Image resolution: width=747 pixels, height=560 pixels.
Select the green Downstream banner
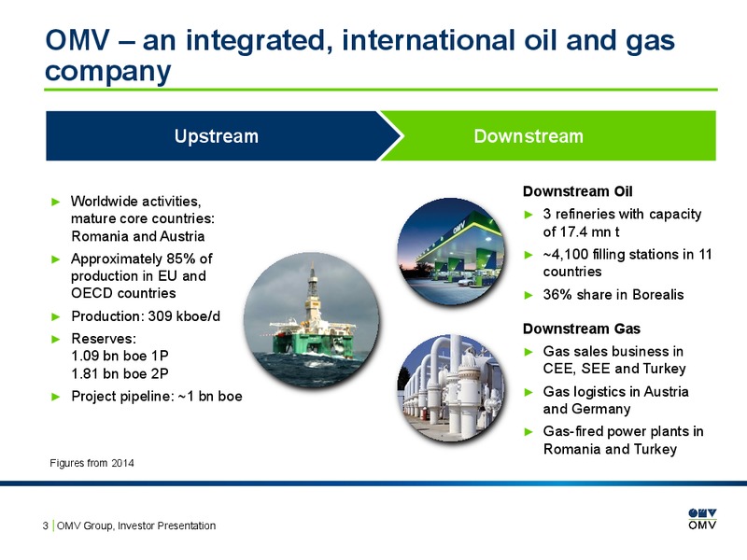(548, 135)
